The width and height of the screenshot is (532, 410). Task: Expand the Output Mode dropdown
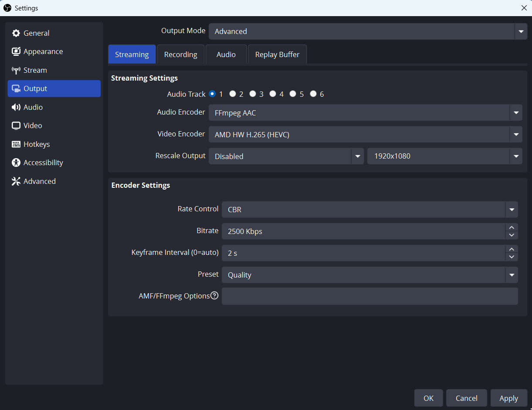click(521, 31)
